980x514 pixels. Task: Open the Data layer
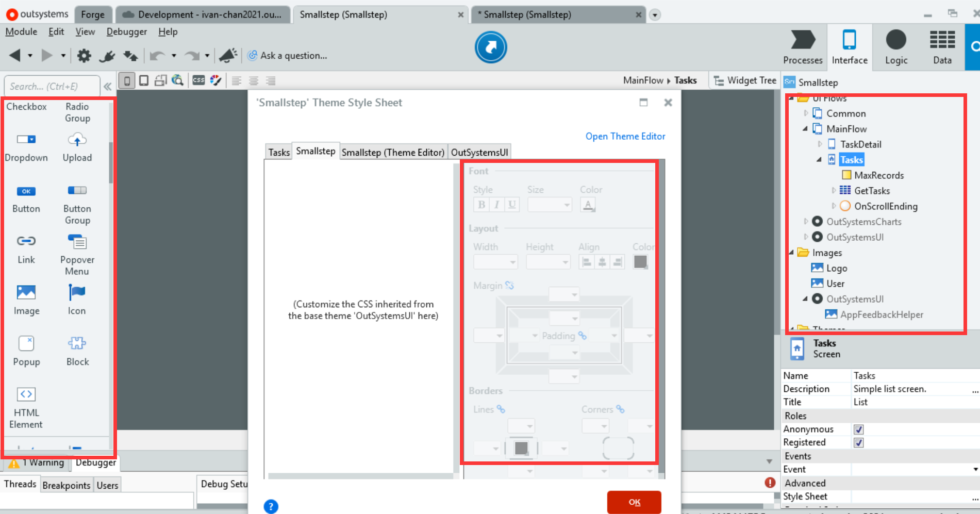[x=942, y=47]
